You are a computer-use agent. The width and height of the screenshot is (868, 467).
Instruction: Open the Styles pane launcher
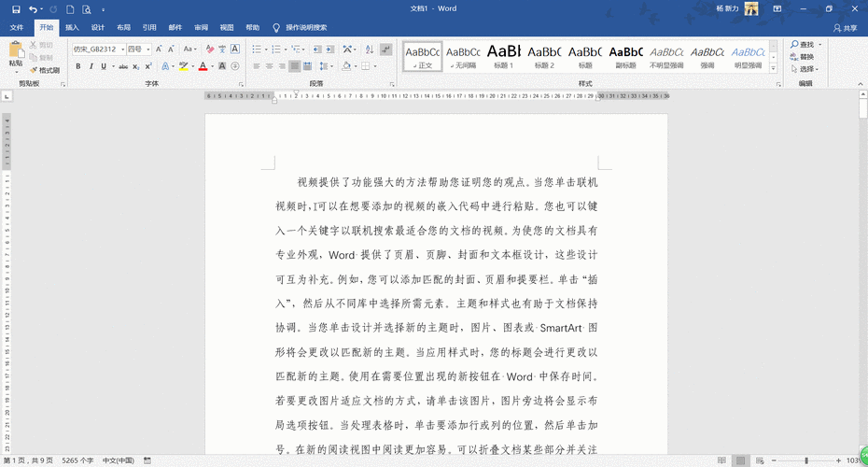click(x=778, y=84)
